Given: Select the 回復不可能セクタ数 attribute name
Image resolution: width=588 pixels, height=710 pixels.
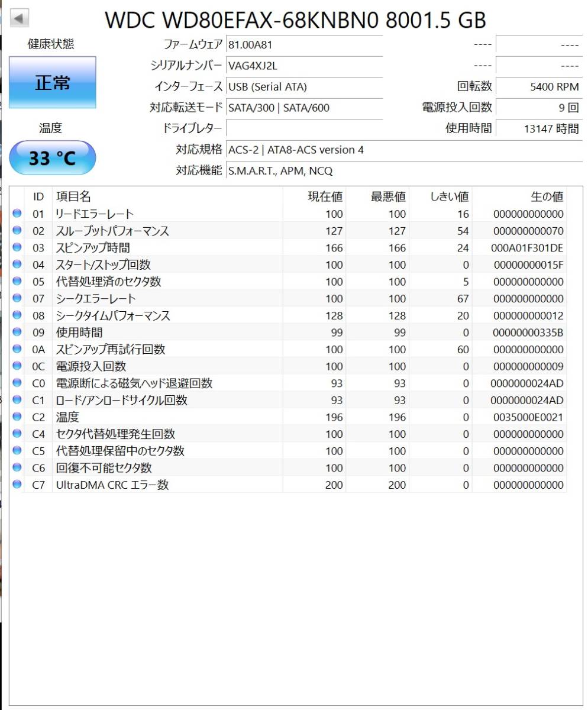Looking at the screenshot, I should coord(104,468).
